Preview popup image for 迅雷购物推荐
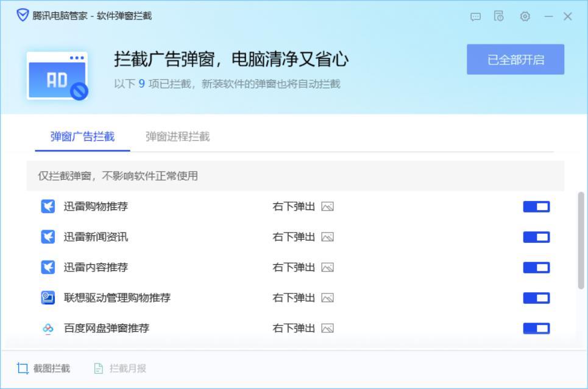588x389 pixels. 327,206
